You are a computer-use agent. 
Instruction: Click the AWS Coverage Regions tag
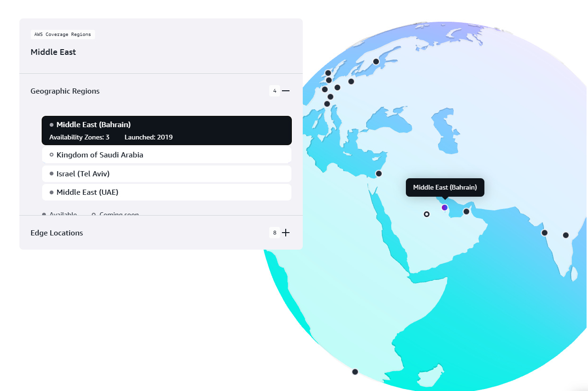click(x=63, y=35)
